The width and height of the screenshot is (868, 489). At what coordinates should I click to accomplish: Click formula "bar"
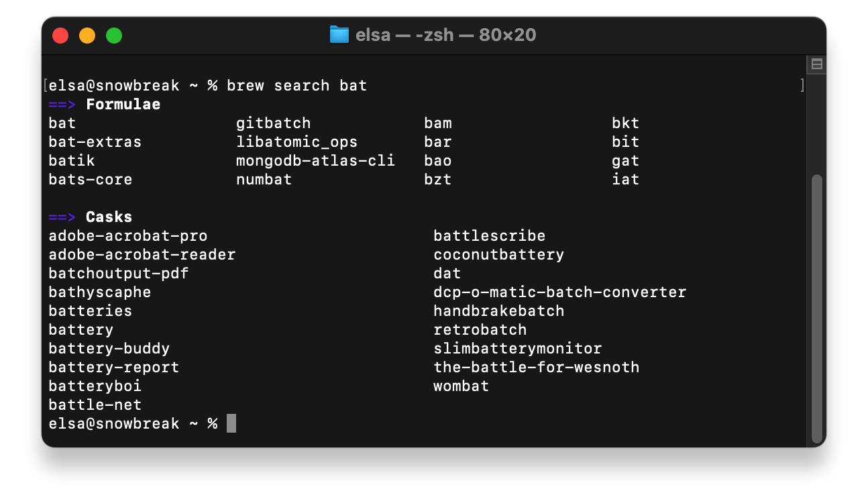(x=438, y=142)
